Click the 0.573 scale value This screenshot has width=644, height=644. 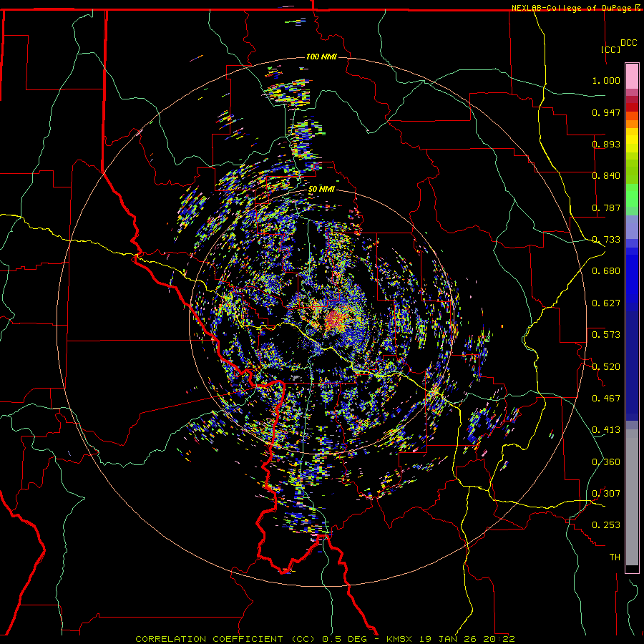pos(606,334)
